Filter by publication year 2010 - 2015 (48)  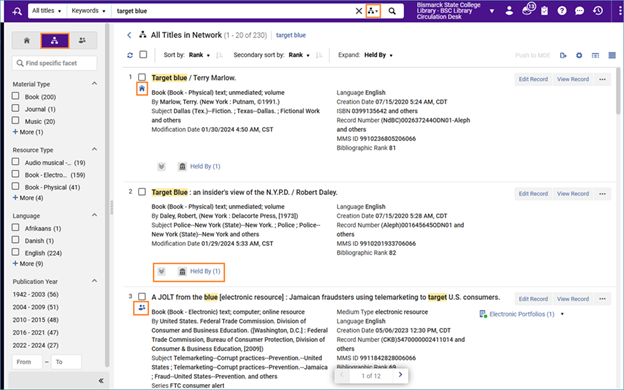[35, 320]
